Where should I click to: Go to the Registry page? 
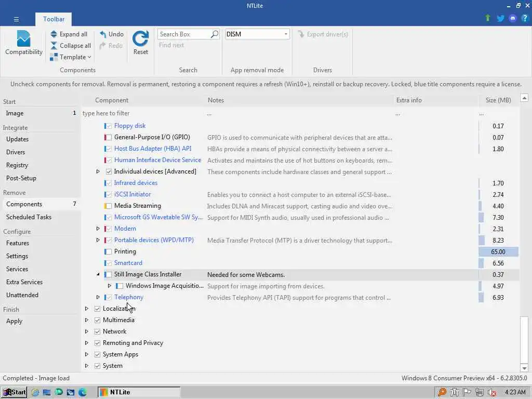tap(41, 165)
